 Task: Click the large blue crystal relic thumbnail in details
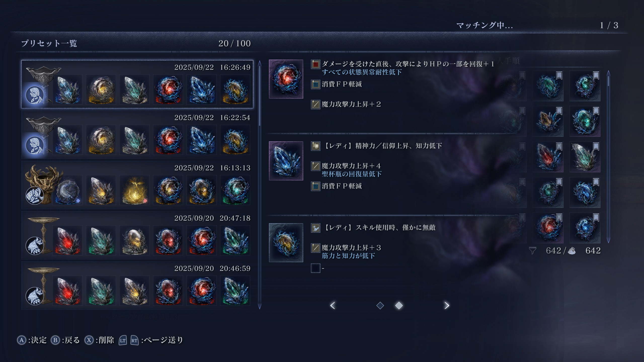tap(286, 161)
